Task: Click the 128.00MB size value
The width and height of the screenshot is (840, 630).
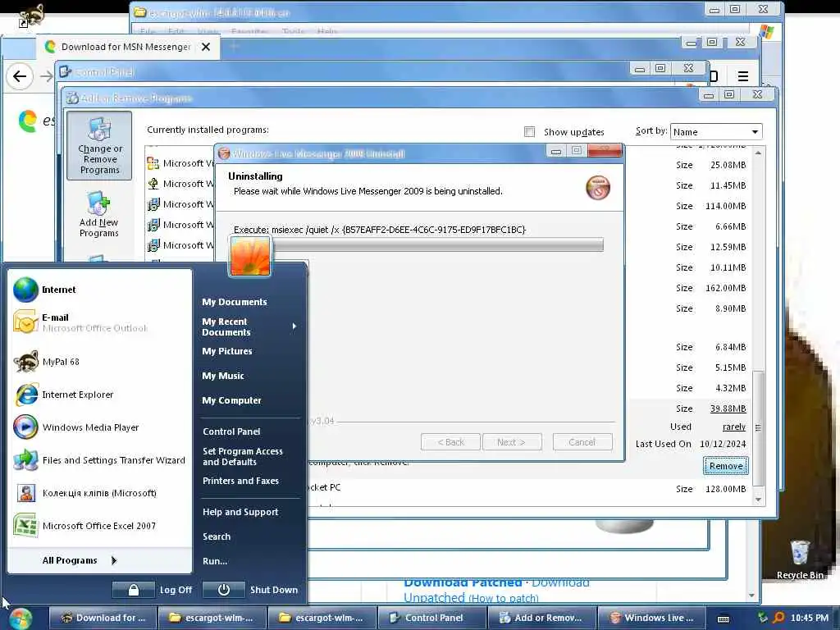Action: [725, 489]
